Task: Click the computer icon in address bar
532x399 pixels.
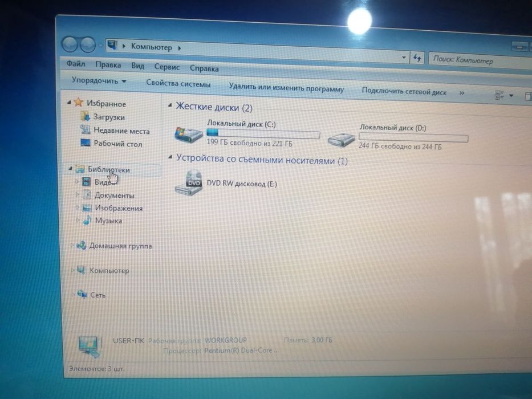Action: click(x=112, y=44)
